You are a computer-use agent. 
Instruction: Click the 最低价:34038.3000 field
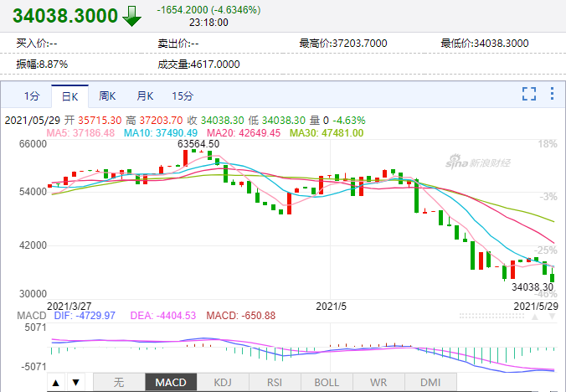tap(485, 44)
